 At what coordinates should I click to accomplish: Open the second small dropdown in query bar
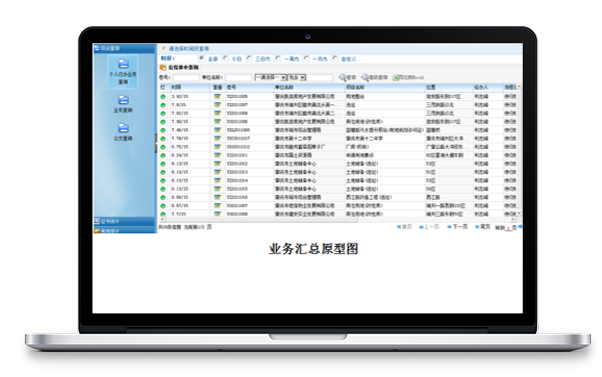[296, 78]
